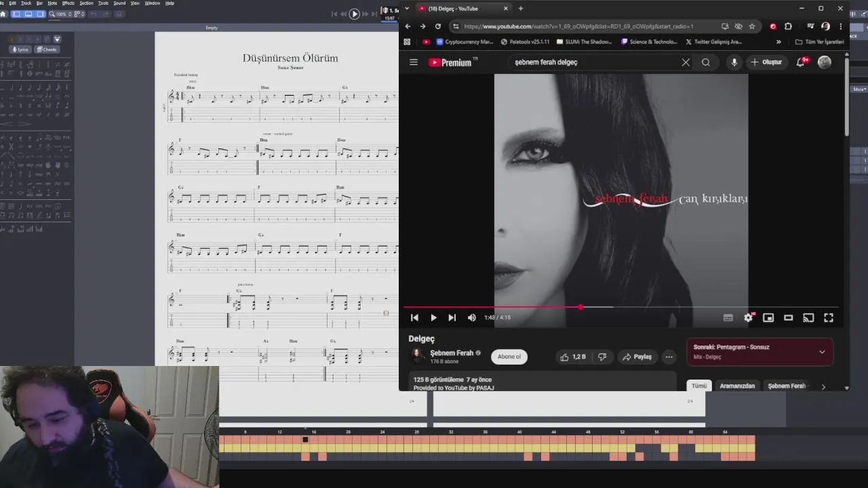Open Effects menu in Guitar Pro
Image resolution: width=868 pixels, height=488 pixels.
tap(68, 3)
